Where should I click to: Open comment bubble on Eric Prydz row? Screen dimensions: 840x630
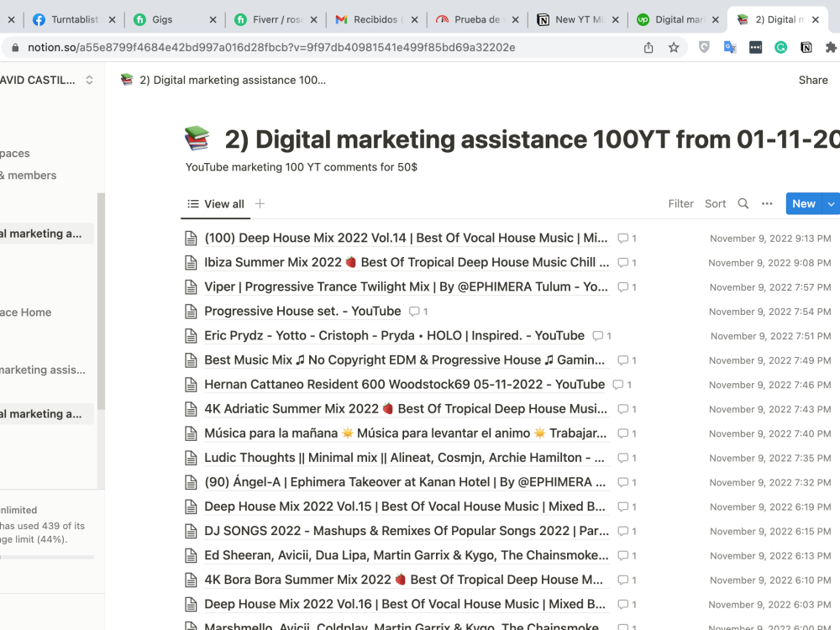point(601,336)
